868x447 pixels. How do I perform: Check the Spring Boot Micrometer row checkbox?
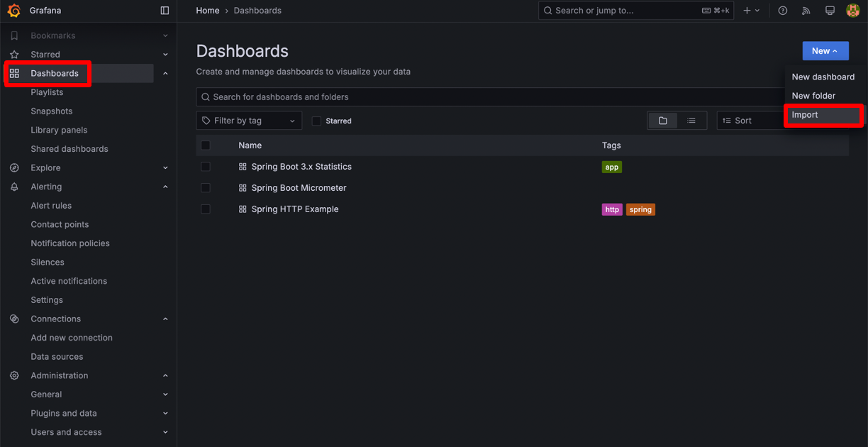(x=206, y=188)
